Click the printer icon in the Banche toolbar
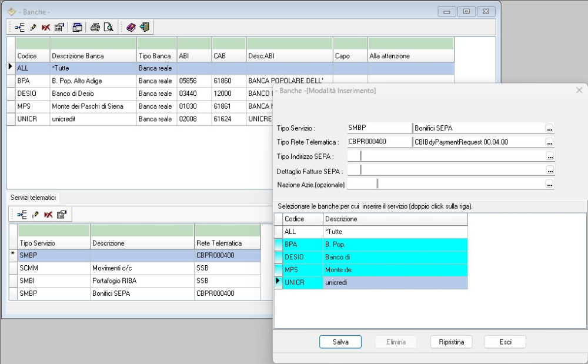Image resolution: width=588 pixels, height=364 pixels. point(95,27)
